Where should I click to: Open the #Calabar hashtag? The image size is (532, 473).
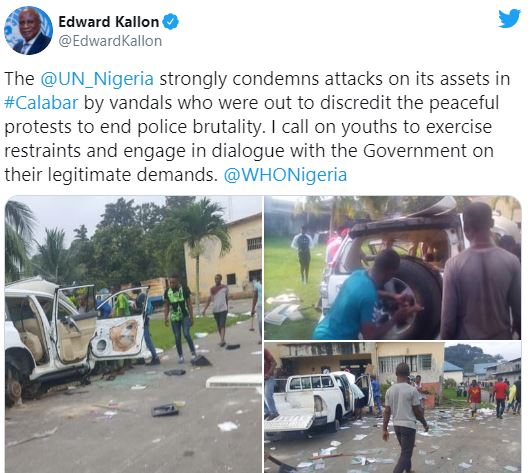[x=41, y=103]
